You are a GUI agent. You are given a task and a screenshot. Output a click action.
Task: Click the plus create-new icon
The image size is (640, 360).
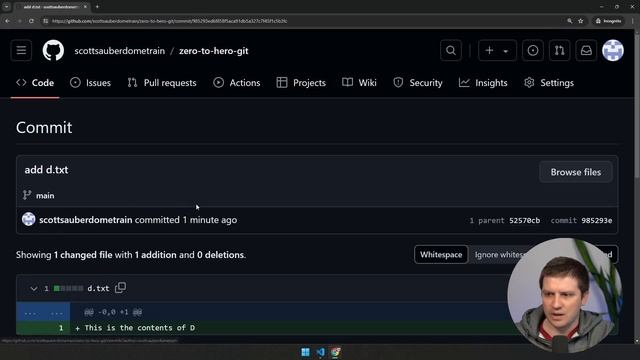coord(489,51)
